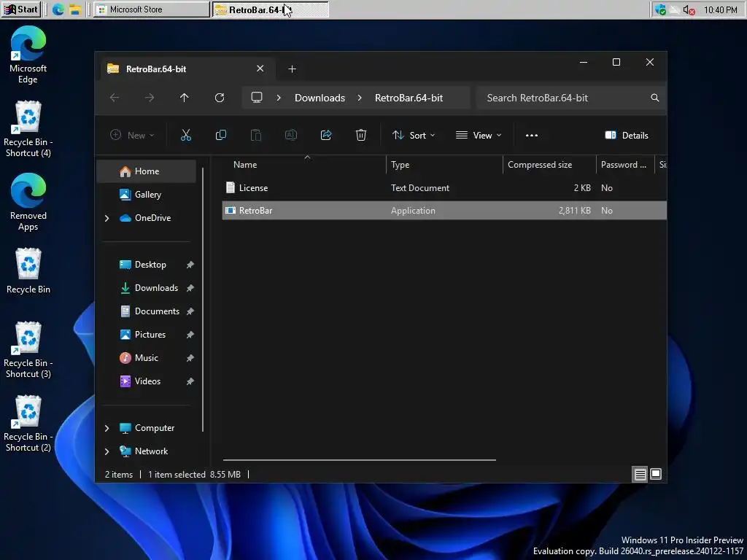This screenshot has width=747, height=560.
Task: Click the Windows Security tray icon
Action: tap(660, 10)
